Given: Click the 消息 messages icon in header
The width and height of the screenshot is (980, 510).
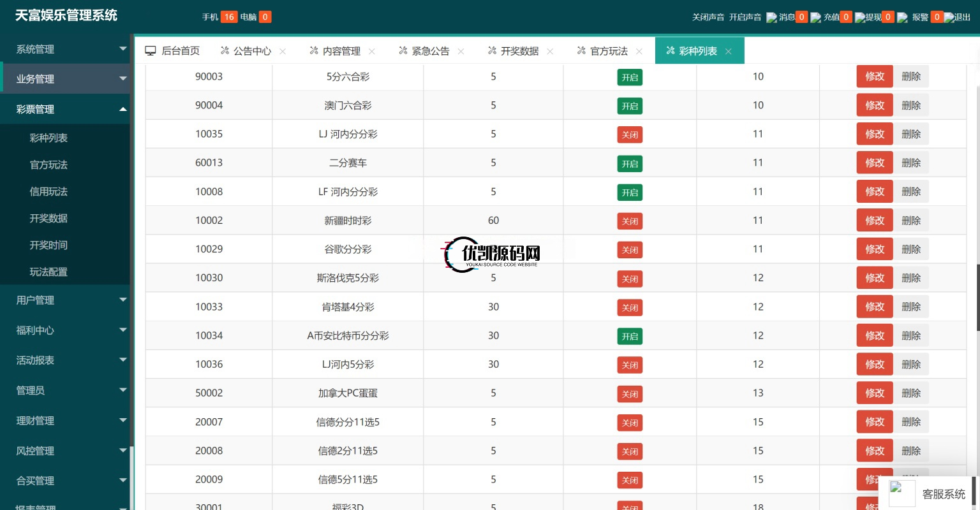Looking at the screenshot, I should click(x=771, y=18).
